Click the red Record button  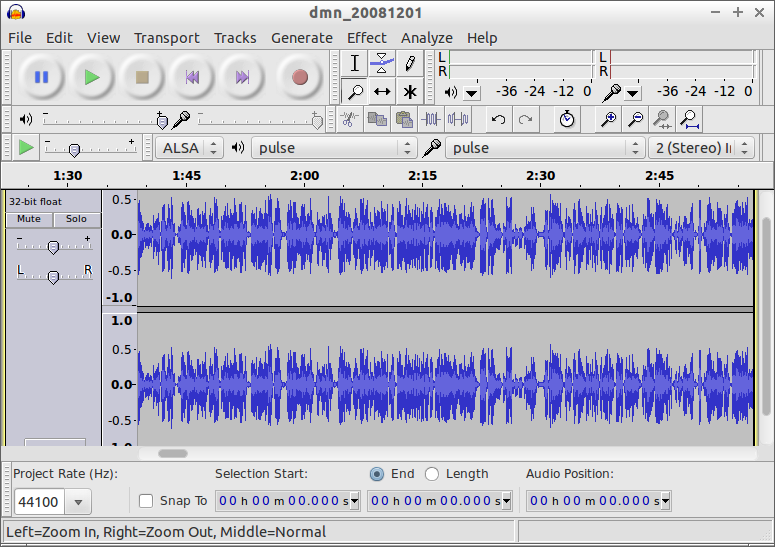[299, 77]
